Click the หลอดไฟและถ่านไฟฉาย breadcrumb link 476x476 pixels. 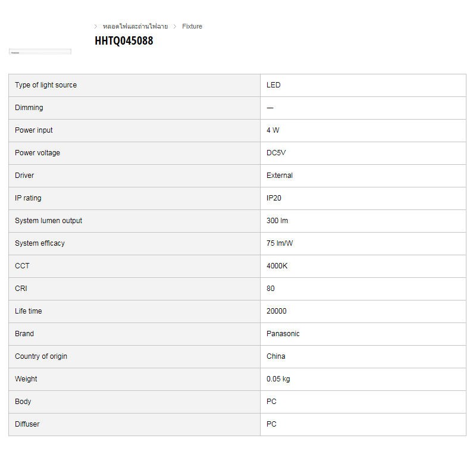pos(135,26)
